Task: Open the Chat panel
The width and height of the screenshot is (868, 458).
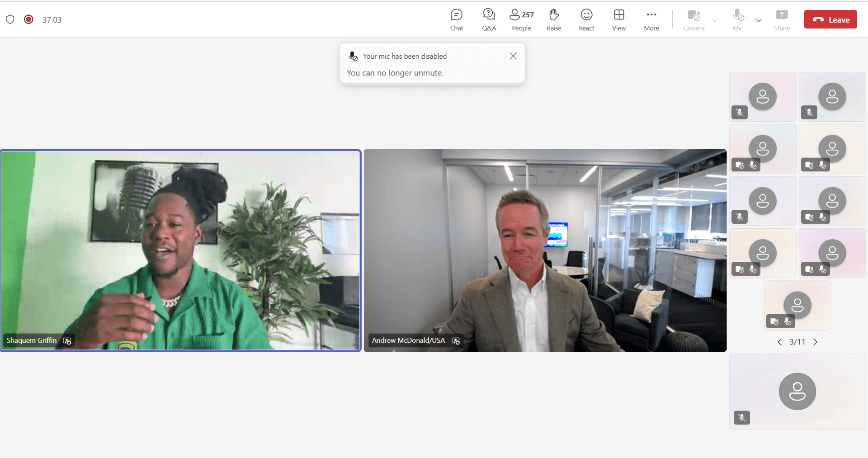Action: coord(456,20)
